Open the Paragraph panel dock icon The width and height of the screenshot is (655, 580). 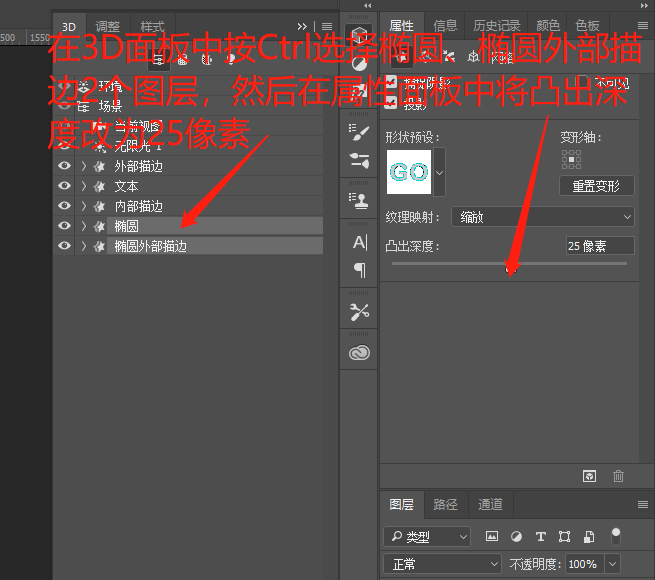[x=360, y=270]
